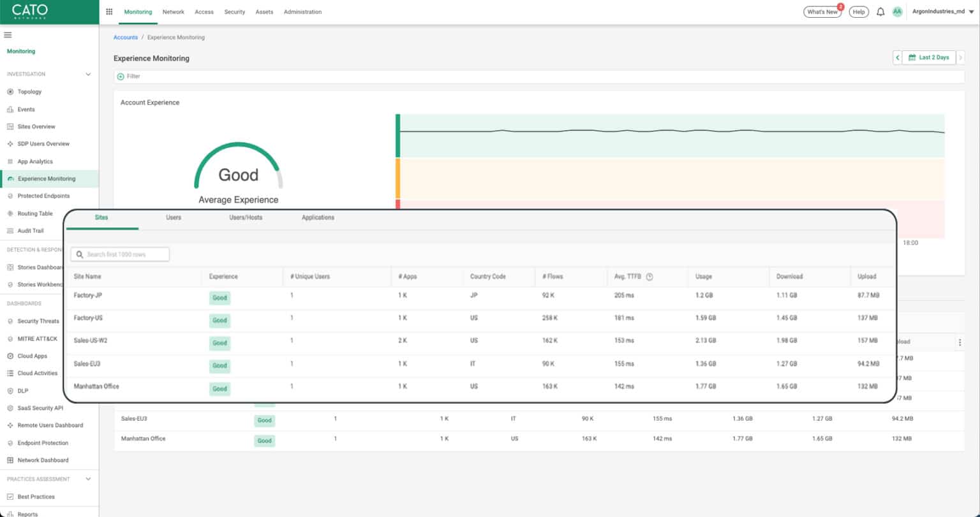The width and height of the screenshot is (980, 517).
Task: Click the search first 1000 rows field
Action: coord(120,254)
